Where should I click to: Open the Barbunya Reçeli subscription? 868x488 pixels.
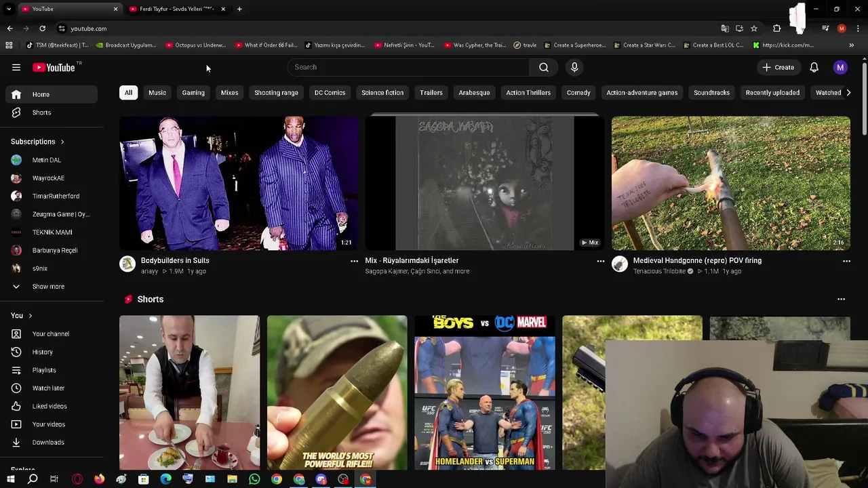(52, 250)
